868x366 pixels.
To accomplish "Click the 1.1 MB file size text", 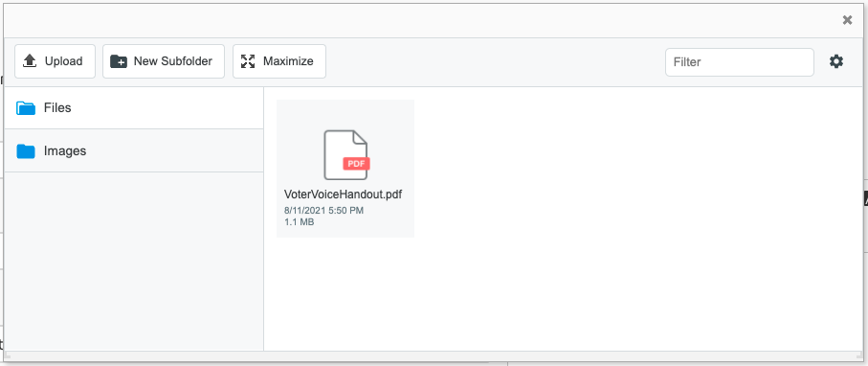I will coord(299,222).
